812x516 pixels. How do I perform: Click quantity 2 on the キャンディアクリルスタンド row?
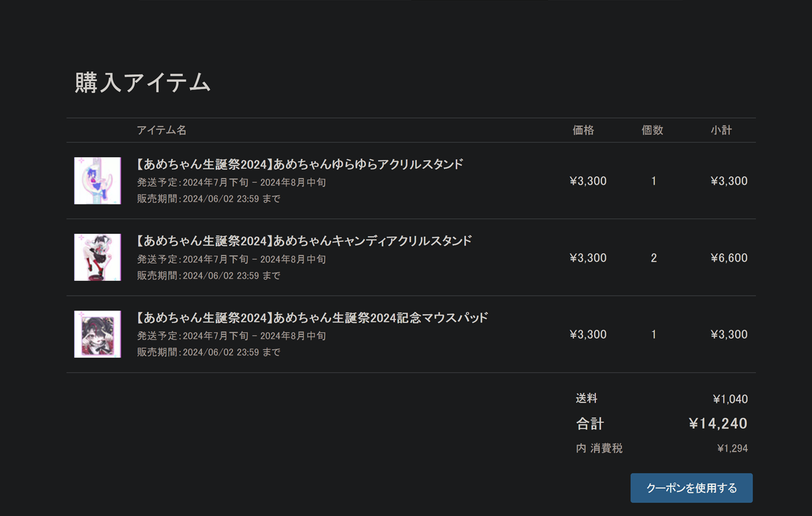click(654, 258)
